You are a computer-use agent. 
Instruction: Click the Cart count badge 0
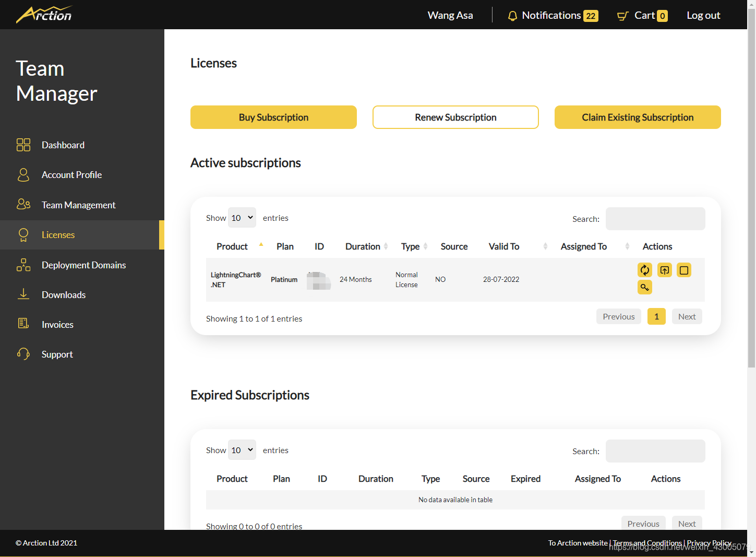pyautogui.click(x=662, y=16)
